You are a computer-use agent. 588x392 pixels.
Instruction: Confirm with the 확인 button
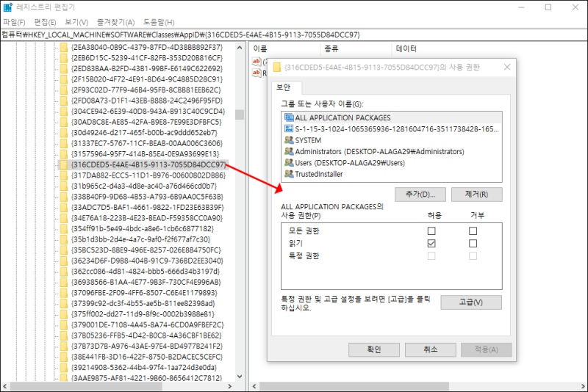point(374,349)
